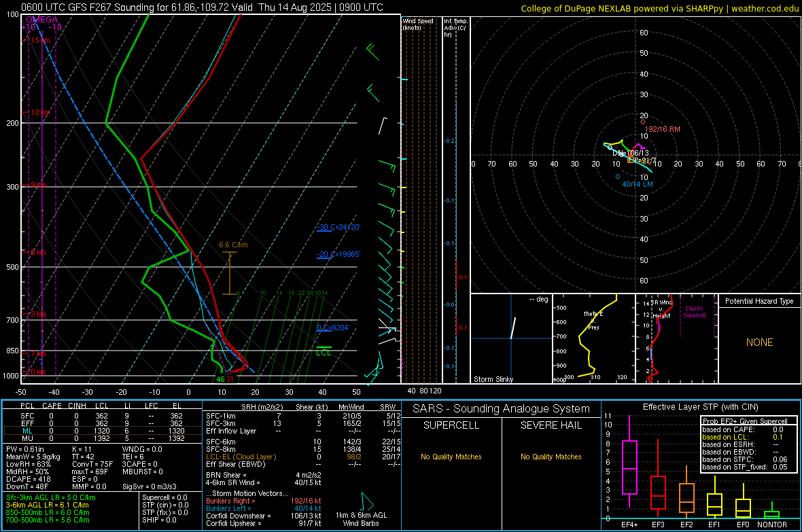Viewport: 802px width, 532px height.
Task: Click the '40/14 LM' hodograph label
Action: pos(638,184)
